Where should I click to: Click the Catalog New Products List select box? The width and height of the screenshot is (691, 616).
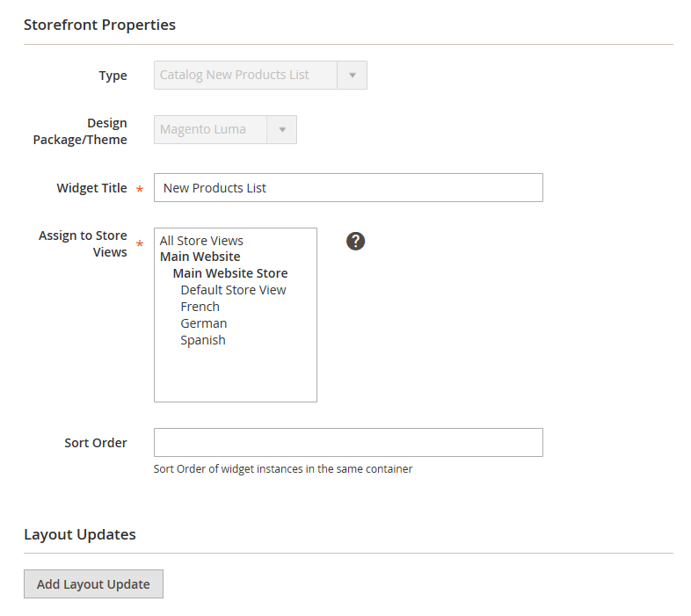coord(260,76)
